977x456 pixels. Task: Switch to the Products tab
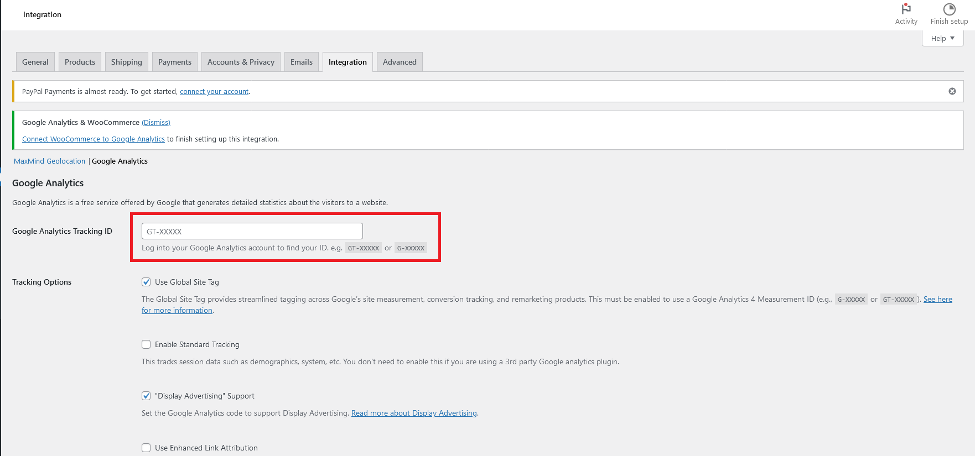[x=80, y=62]
